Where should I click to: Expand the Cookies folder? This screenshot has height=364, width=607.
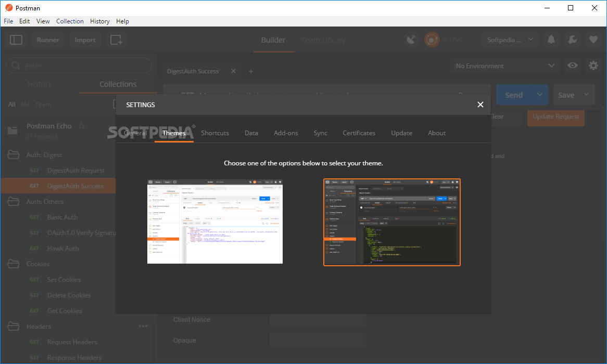38,264
